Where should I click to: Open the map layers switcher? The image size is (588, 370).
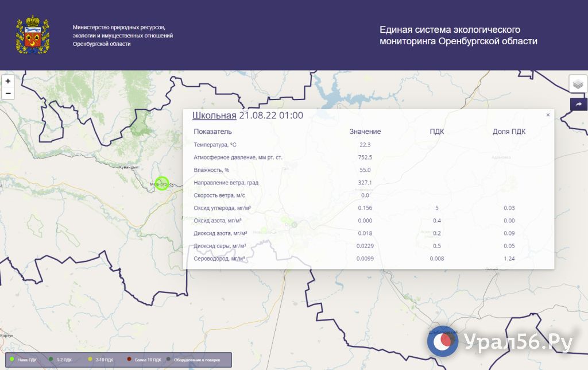click(578, 84)
